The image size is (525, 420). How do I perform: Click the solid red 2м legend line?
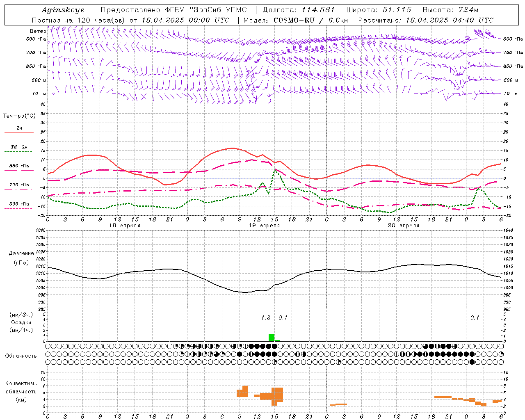[x=19, y=133]
